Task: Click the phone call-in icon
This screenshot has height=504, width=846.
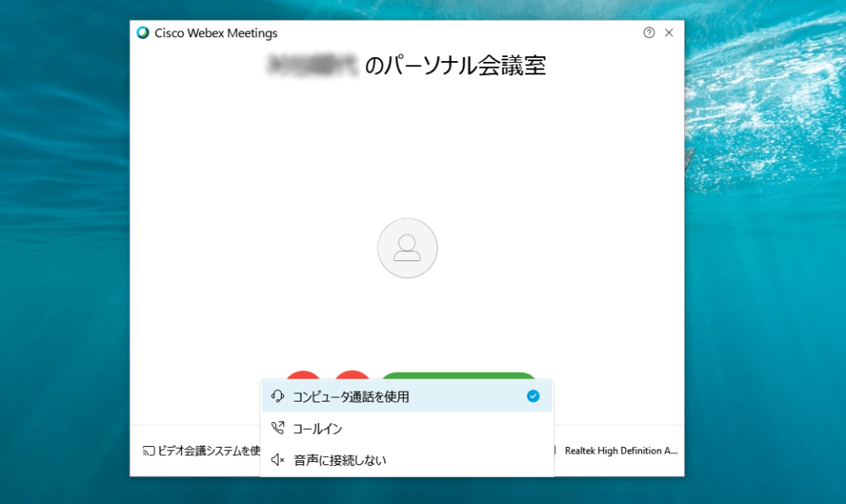Action: tap(278, 428)
